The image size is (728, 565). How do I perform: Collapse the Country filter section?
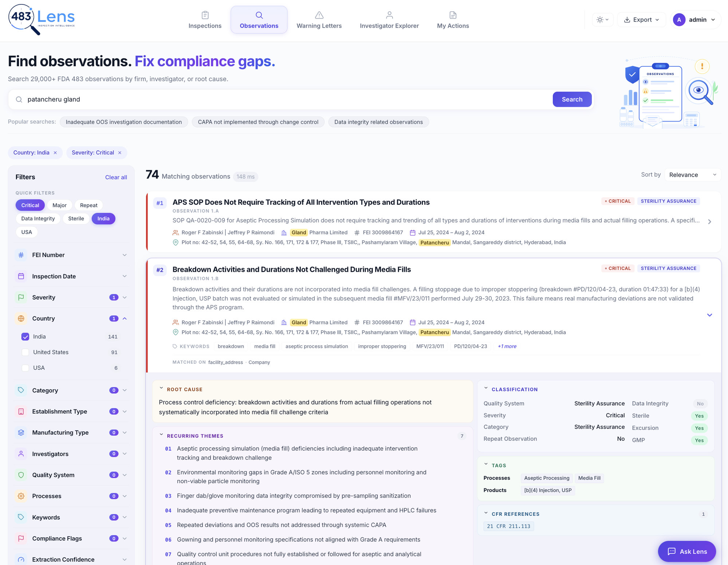click(x=125, y=318)
